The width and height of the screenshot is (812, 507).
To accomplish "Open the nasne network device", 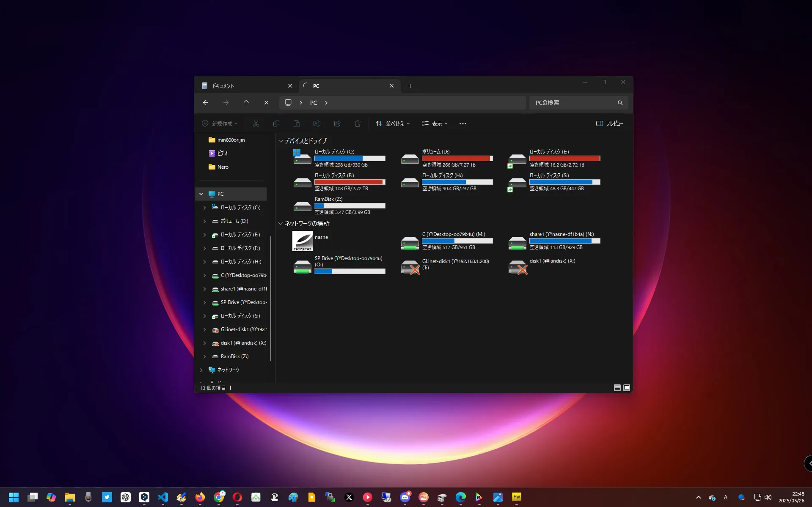I will pyautogui.click(x=302, y=241).
